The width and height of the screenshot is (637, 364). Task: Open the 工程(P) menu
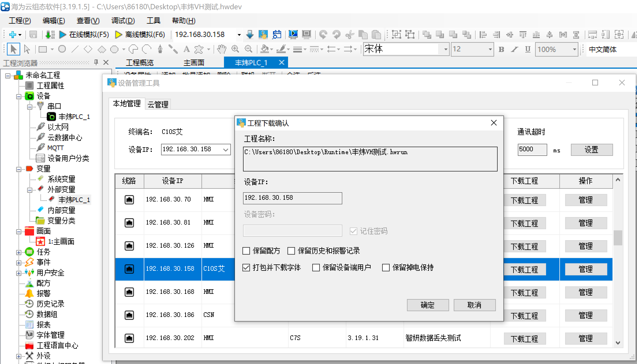[x=20, y=21]
